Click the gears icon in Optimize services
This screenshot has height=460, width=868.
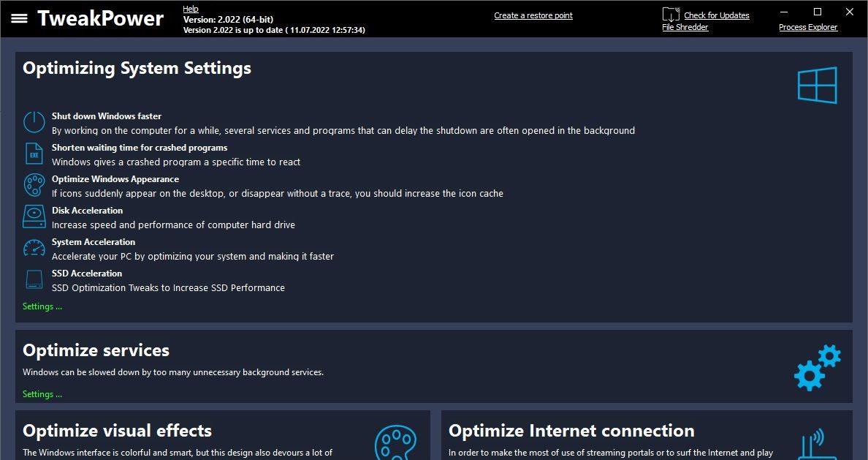pyautogui.click(x=817, y=367)
